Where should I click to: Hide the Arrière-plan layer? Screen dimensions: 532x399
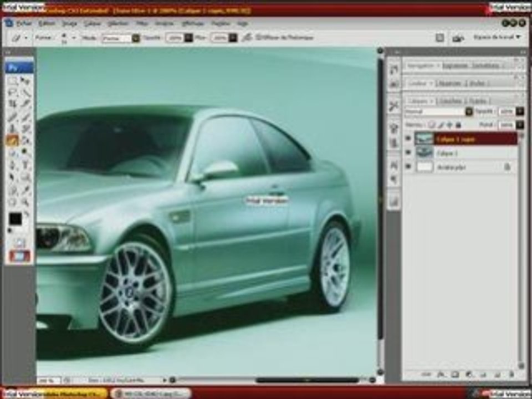pos(408,167)
